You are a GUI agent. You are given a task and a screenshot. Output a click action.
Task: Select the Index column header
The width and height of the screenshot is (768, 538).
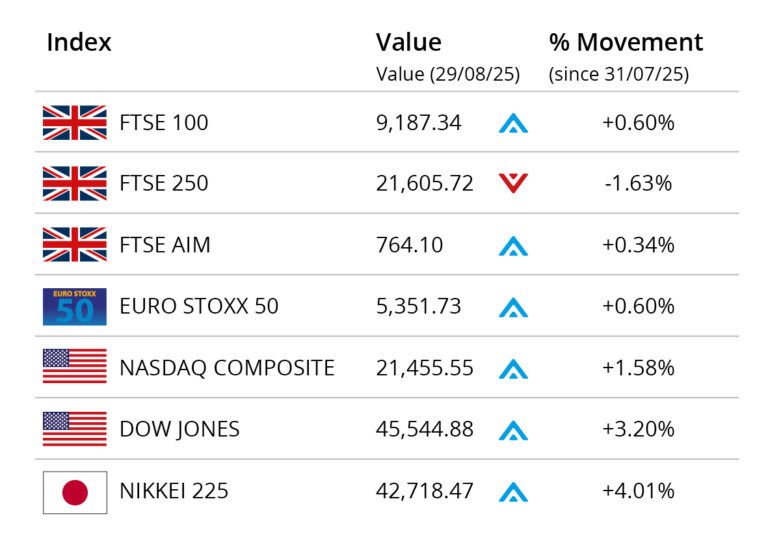coord(79,43)
